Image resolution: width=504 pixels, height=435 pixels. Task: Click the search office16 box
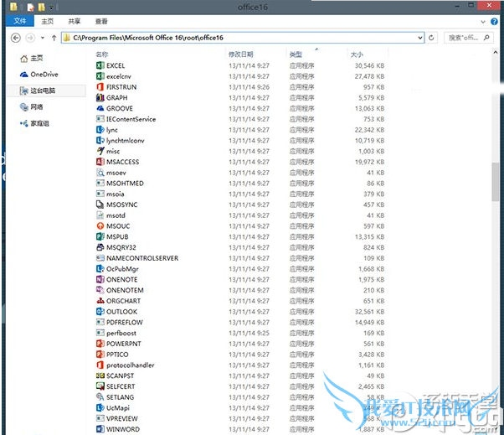[469, 38]
